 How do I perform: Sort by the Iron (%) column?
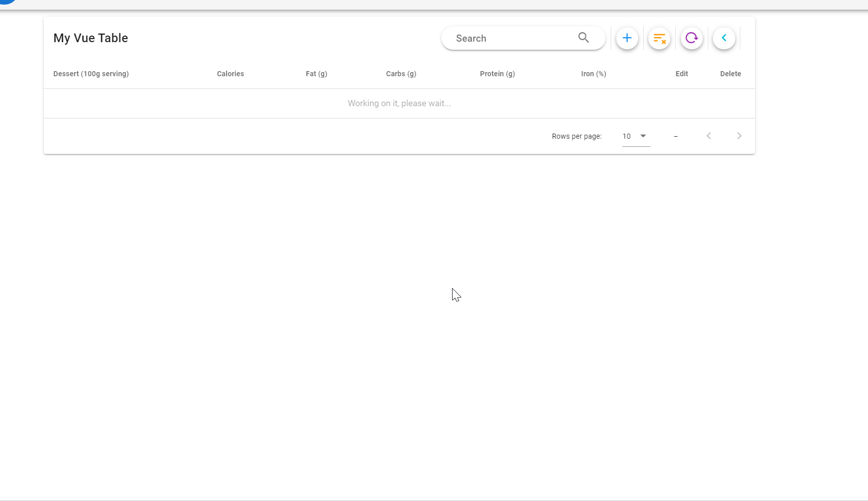click(593, 74)
